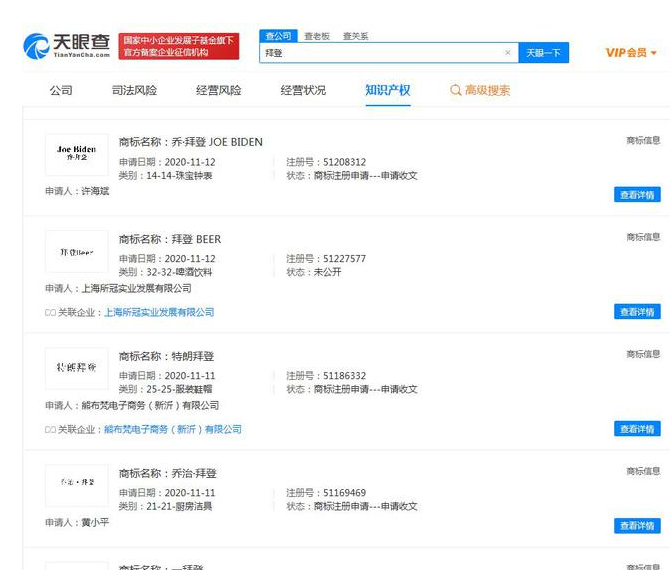Click applicant 许海斌
670x570 pixels.
click(x=95, y=191)
